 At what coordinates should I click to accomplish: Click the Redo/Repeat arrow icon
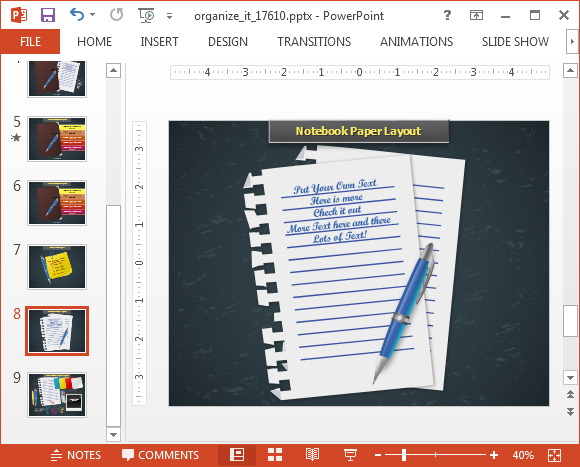click(117, 15)
